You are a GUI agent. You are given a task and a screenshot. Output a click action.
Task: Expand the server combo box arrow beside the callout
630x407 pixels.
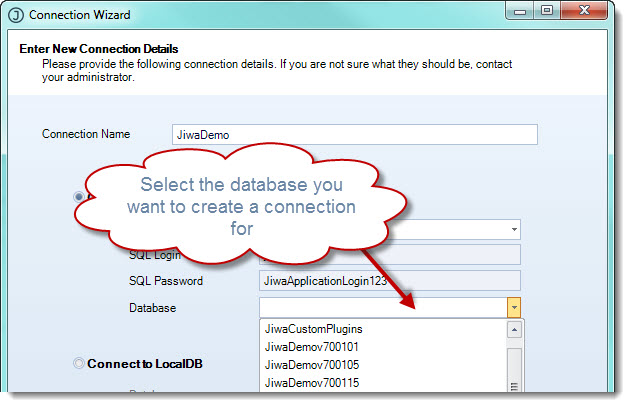click(514, 229)
